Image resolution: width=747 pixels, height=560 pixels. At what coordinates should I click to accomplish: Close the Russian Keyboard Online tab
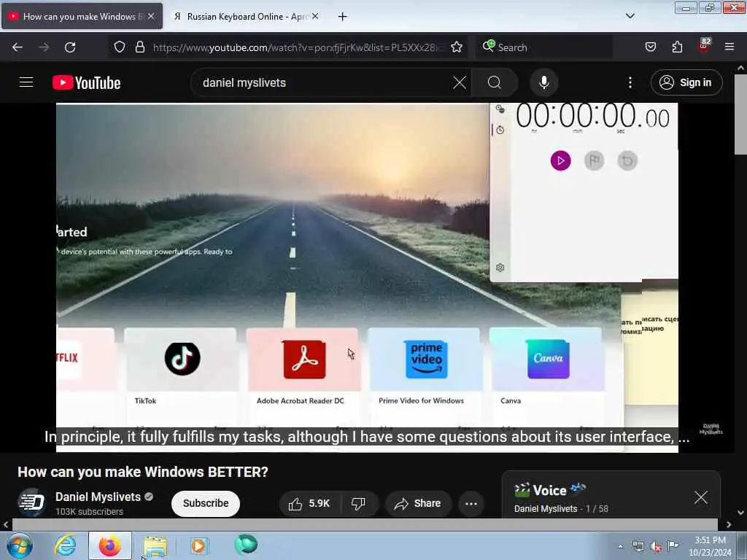[315, 16]
